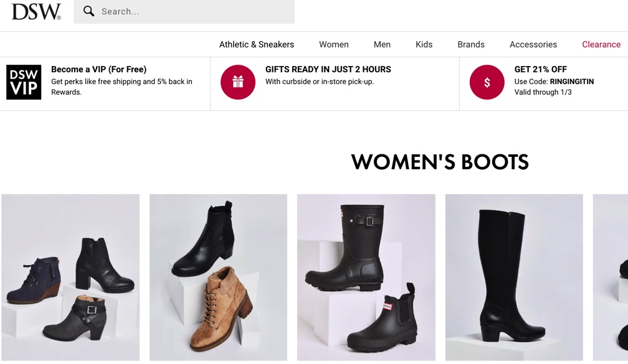Open the Kids navigation item
Viewport: 628px width, 364px height.
[x=424, y=44]
